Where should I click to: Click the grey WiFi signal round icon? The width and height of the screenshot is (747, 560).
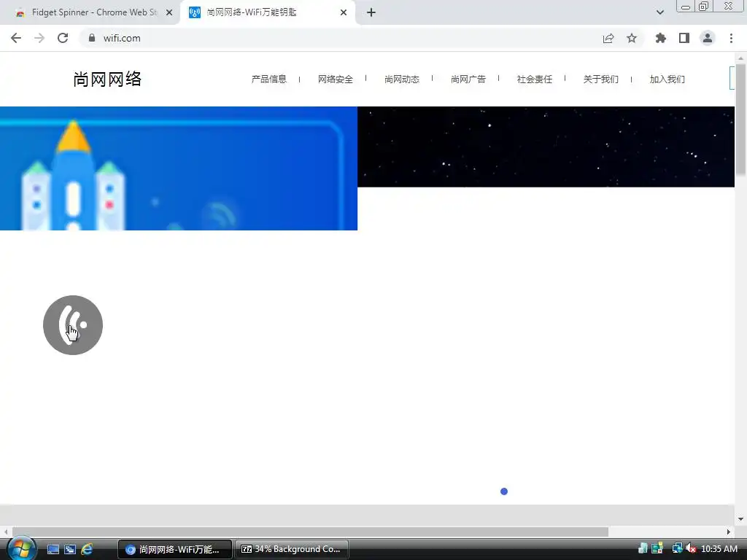point(73,325)
